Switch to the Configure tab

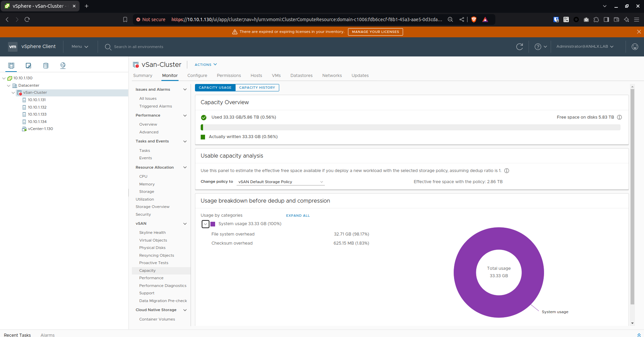(197, 76)
